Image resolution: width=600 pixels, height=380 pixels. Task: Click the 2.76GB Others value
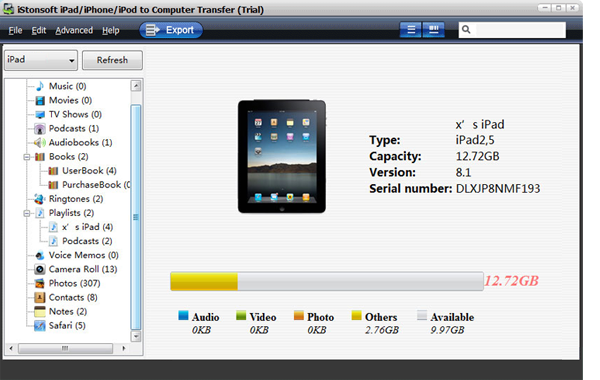[382, 330]
